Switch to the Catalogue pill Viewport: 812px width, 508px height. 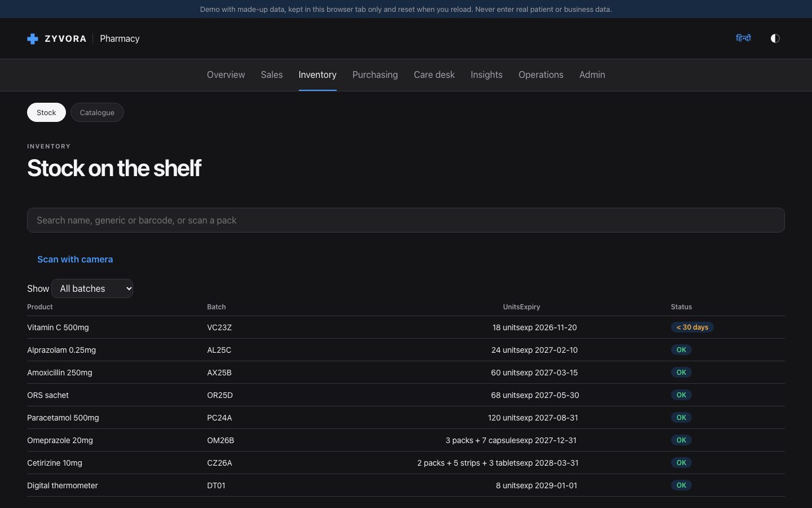point(97,112)
